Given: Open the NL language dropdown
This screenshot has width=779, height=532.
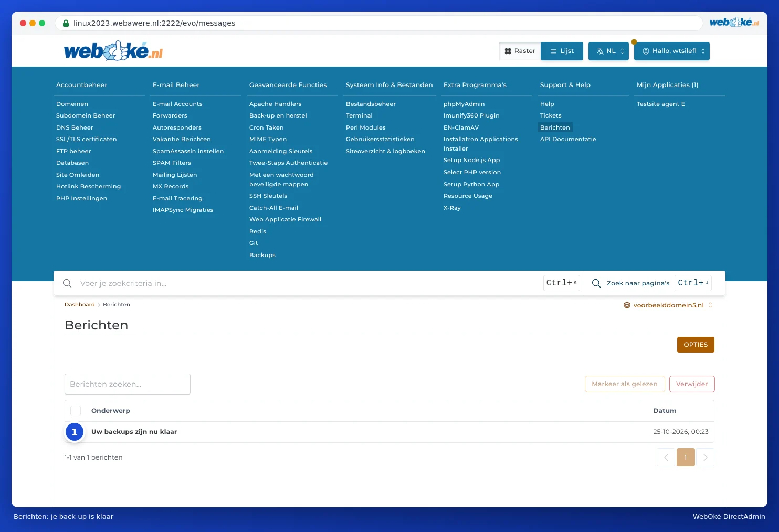Looking at the screenshot, I should (608, 51).
